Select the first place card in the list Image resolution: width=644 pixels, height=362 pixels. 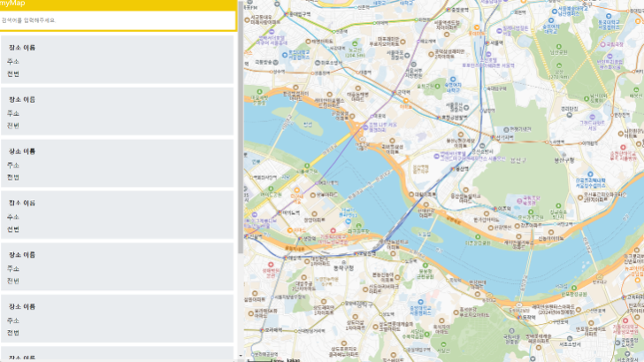coord(118,60)
